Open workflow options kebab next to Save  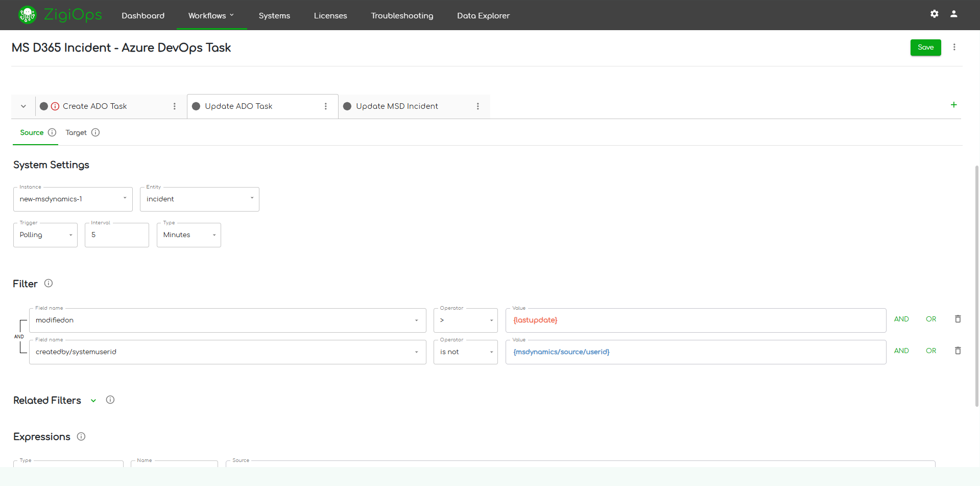coord(954,47)
